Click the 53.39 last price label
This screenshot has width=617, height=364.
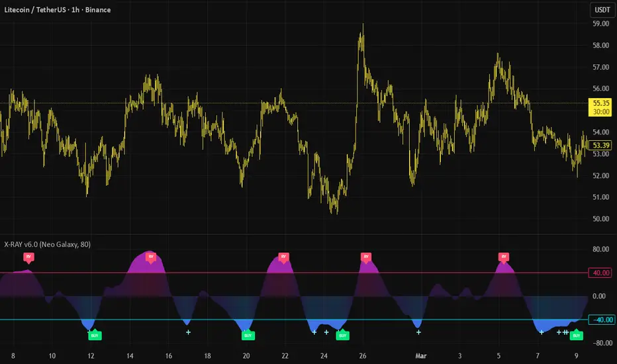coord(601,145)
